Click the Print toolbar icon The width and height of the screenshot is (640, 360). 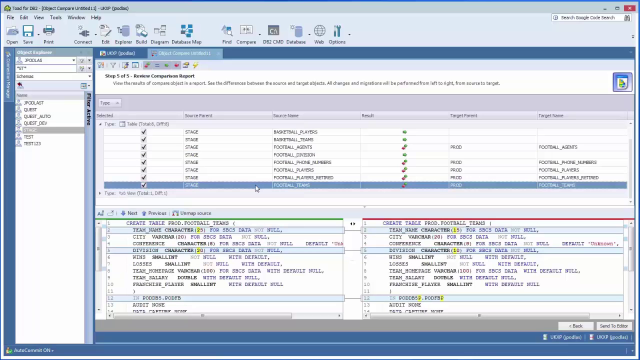pos(49,34)
